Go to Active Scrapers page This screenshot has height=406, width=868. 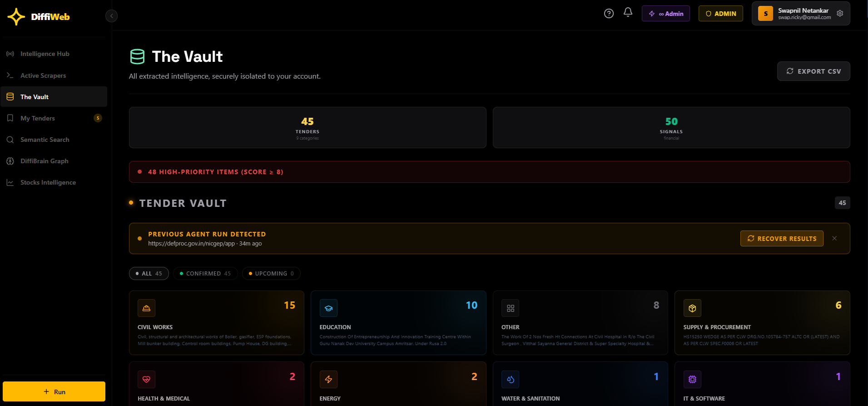point(54,75)
